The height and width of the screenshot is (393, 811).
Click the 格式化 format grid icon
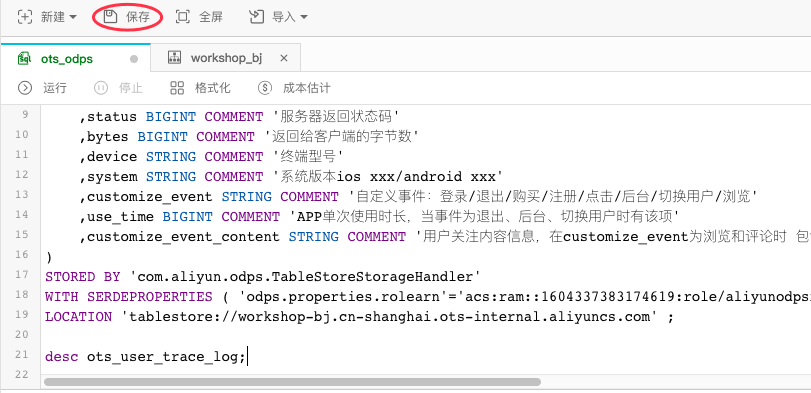177,88
